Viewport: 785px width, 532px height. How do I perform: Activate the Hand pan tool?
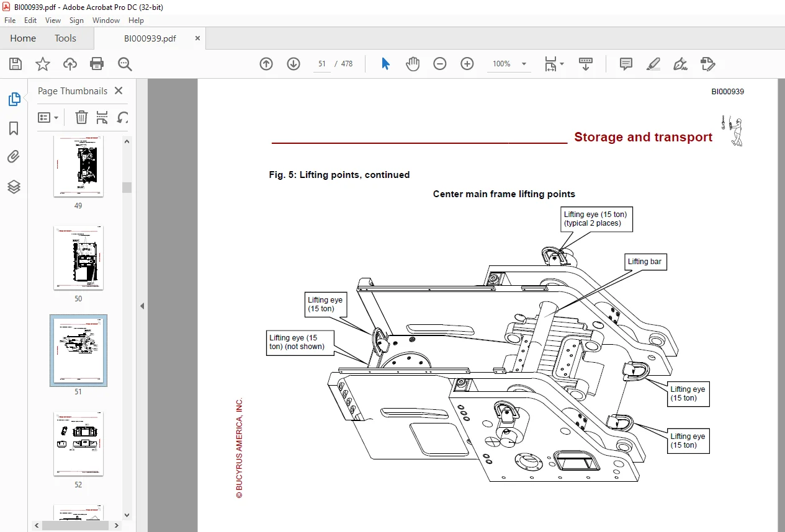point(413,64)
